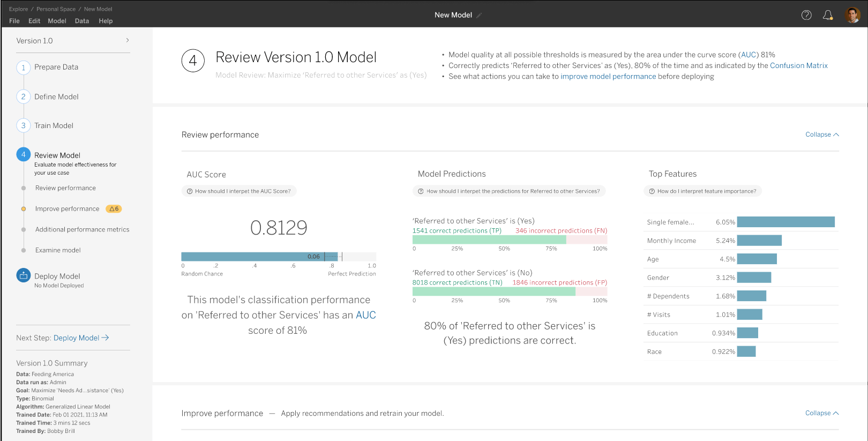Open the notifications bell icon
The height and width of the screenshot is (441, 868).
[828, 15]
